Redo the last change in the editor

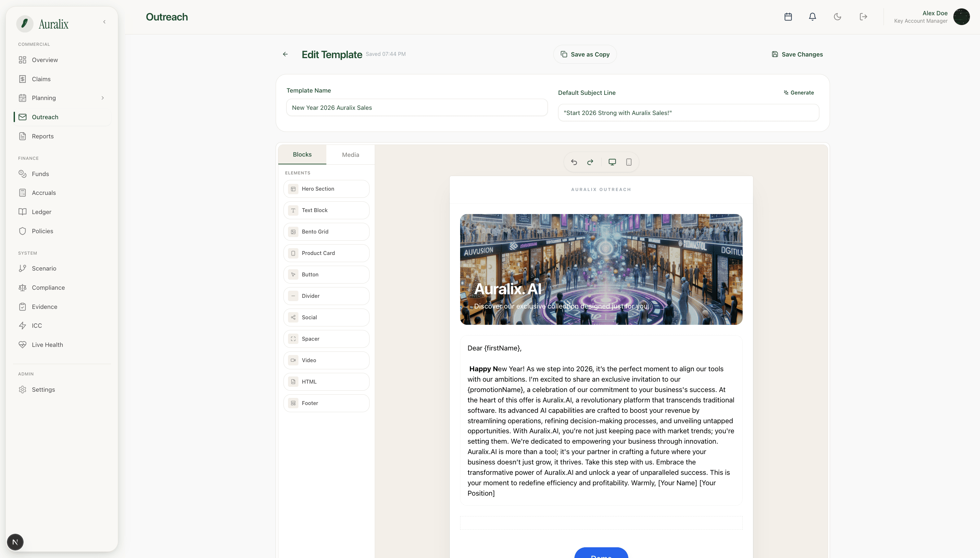click(590, 162)
